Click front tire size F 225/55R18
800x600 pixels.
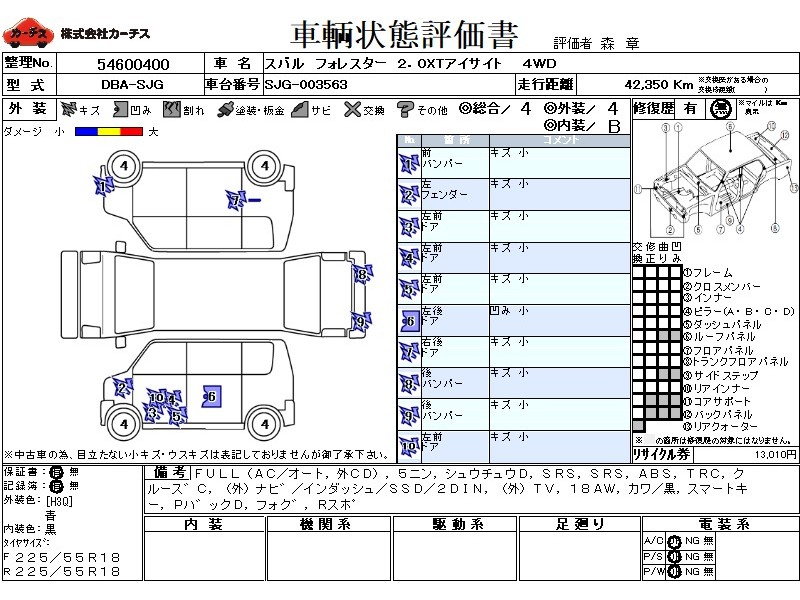click(62, 557)
